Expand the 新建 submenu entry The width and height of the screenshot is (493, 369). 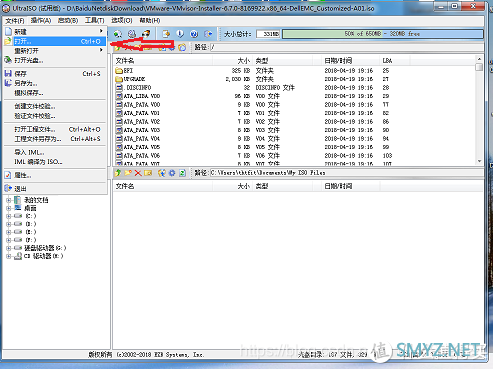55,32
